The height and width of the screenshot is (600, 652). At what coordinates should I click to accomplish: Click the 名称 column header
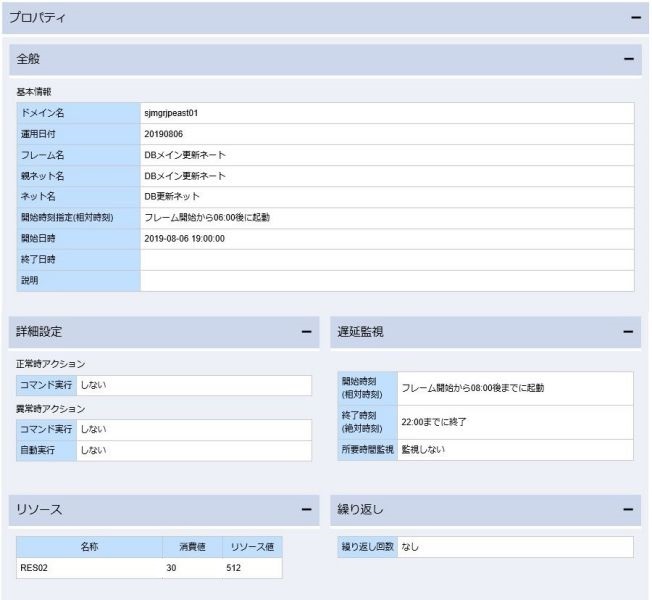(89, 547)
